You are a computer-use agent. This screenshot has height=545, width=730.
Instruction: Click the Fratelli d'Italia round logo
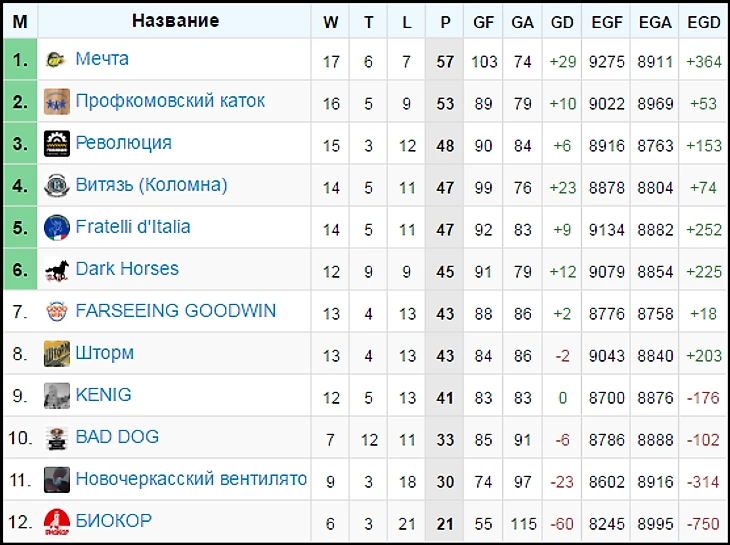[x=57, y=228]
